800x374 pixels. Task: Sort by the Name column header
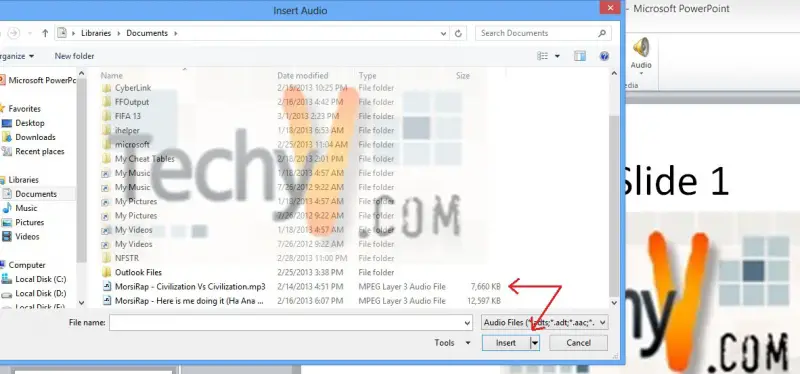112,76
